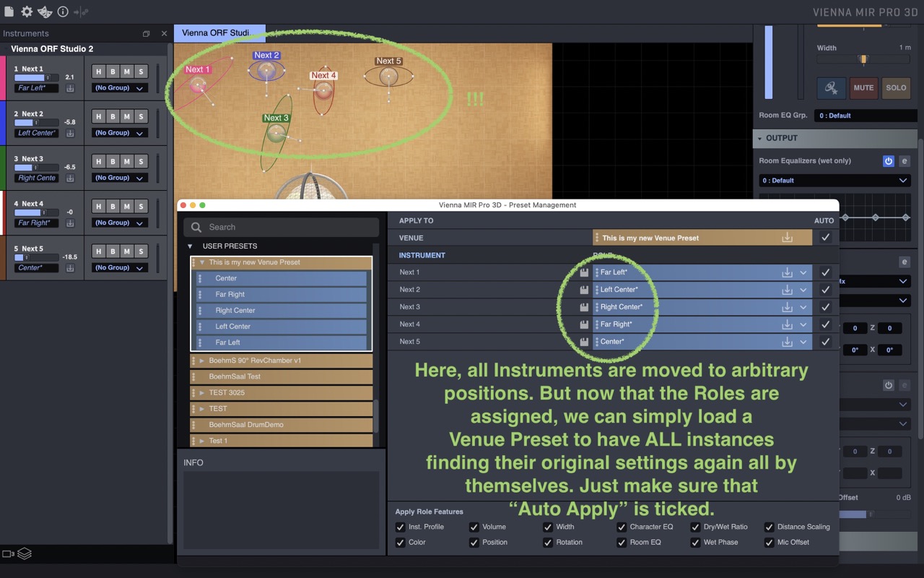Screen dimensions: 924x578
Task: Open role dropdown chevron for Far Left*
Action: tap(803, 272)
